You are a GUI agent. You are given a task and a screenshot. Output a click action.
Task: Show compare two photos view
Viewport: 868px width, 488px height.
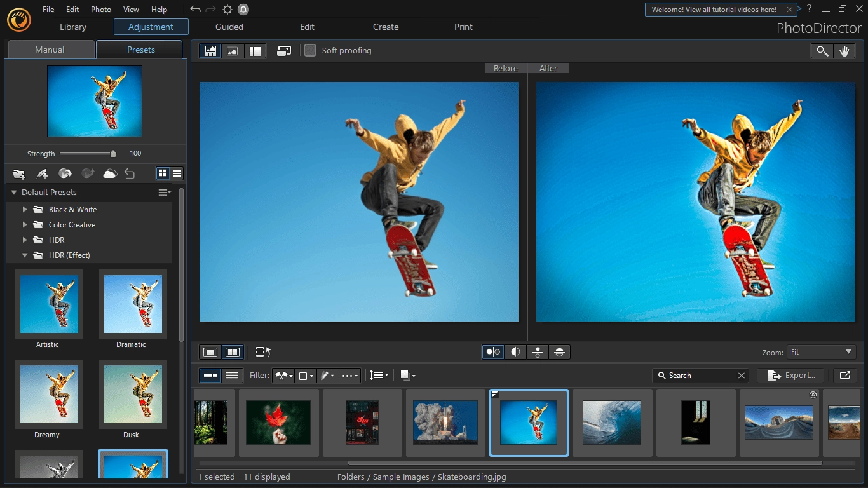[x=233, y=352]
